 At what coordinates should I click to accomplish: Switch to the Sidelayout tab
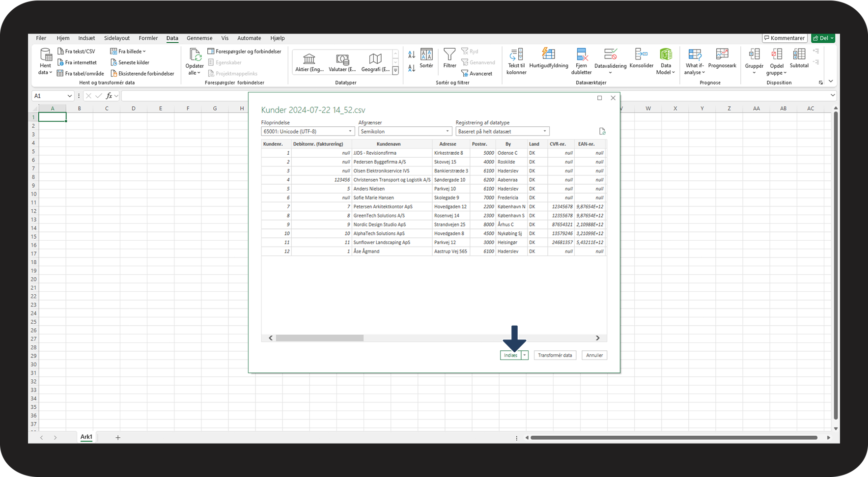[116, 38]
